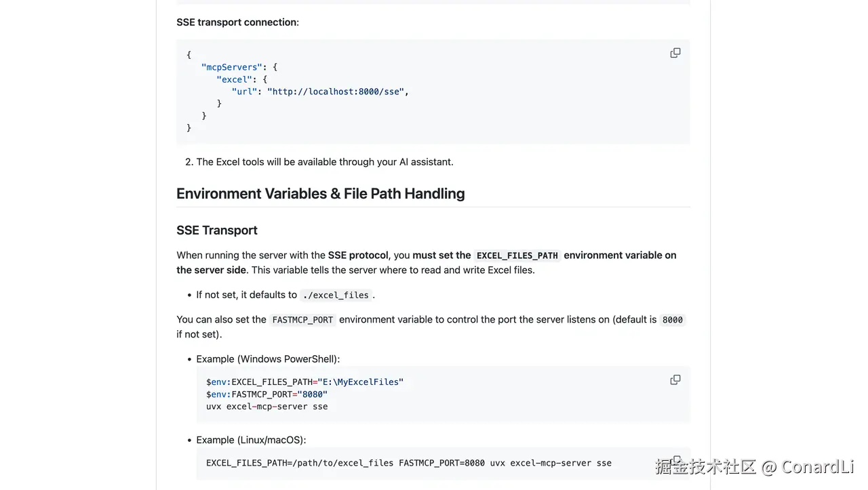Click the default 8000 port inline code
868x490 pixels.
[x=672, y=320]
